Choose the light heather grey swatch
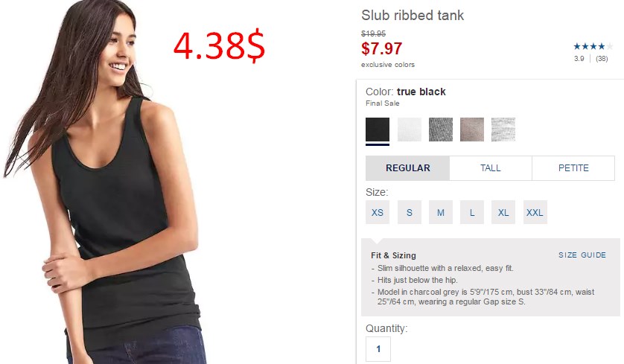 pyautogui.click(x=503, y=130)
